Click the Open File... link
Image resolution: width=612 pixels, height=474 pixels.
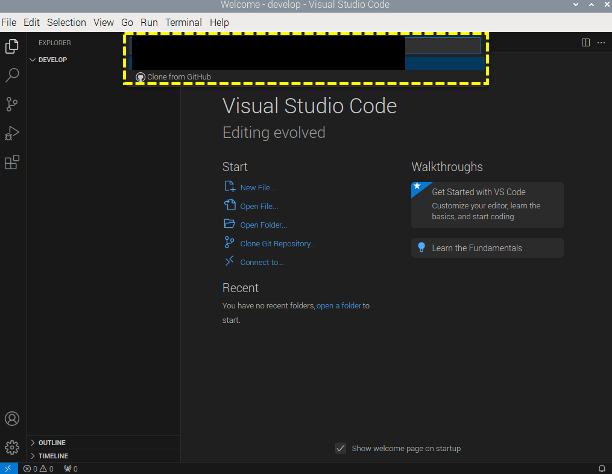click(259, 206)
